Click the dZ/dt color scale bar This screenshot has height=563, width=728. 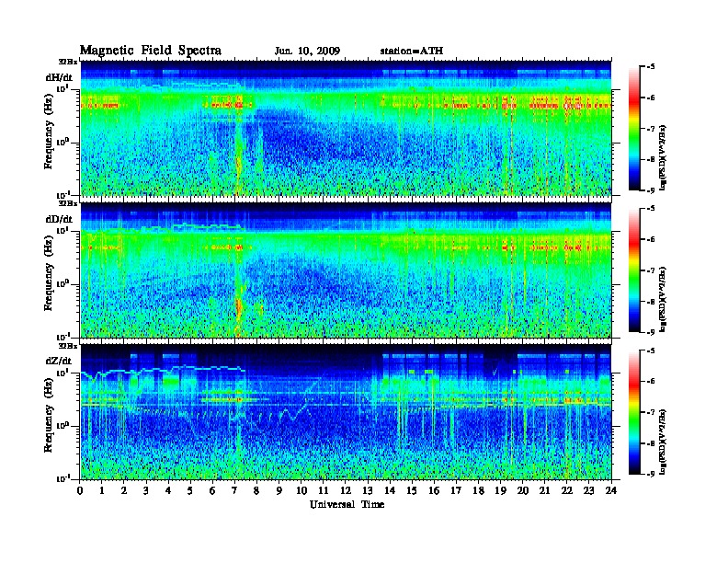pyautogui.click(x=634, y=412)
